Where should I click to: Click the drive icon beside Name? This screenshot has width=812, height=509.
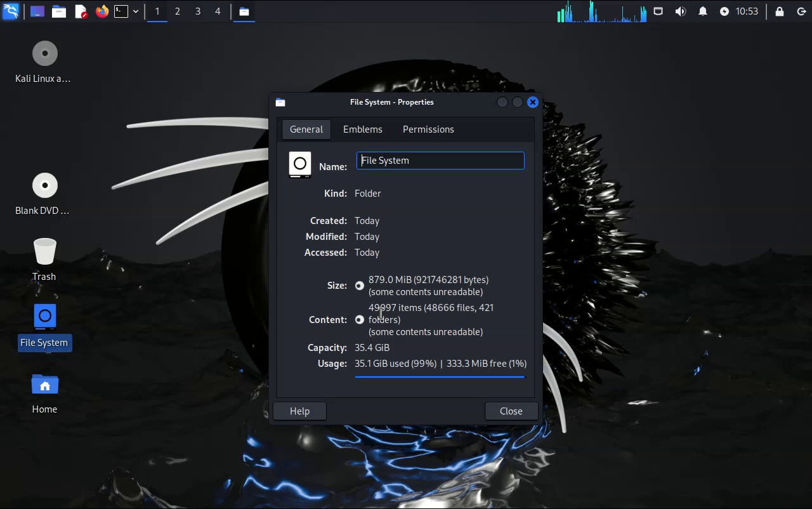(300, 164)
